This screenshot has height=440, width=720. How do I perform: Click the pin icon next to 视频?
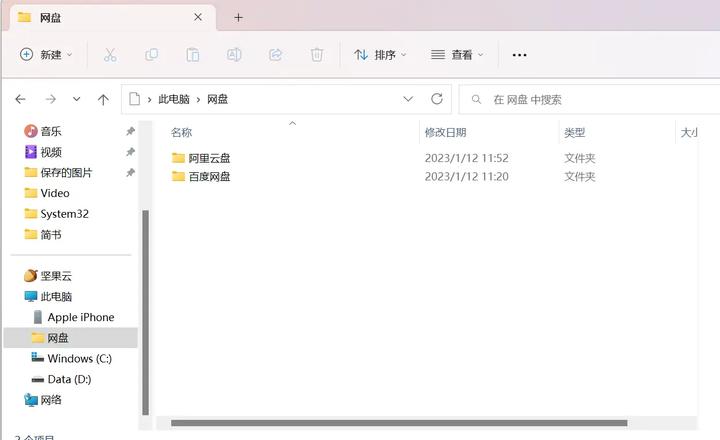130,152
